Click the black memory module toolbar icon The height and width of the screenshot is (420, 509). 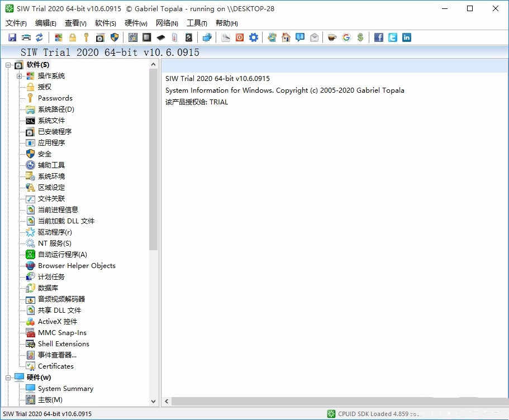pyautogui.click(x=161, y=37)
